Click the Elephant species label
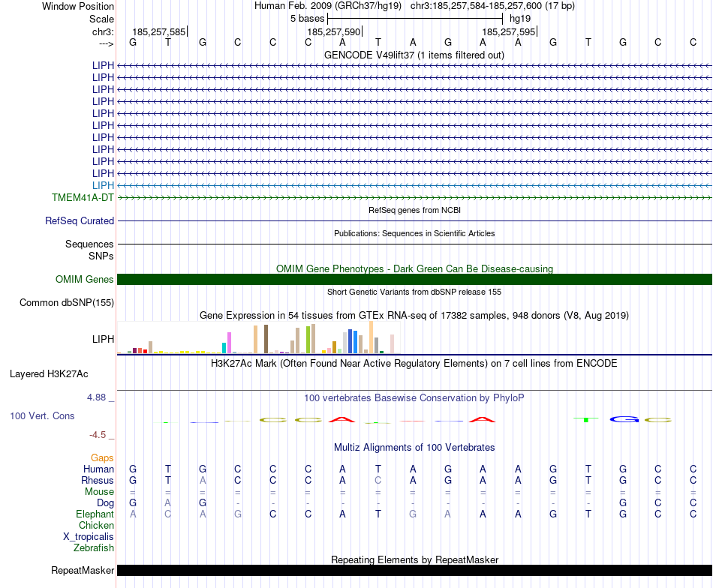This screenshot has height=588, width=713. [x=95, y=514]
